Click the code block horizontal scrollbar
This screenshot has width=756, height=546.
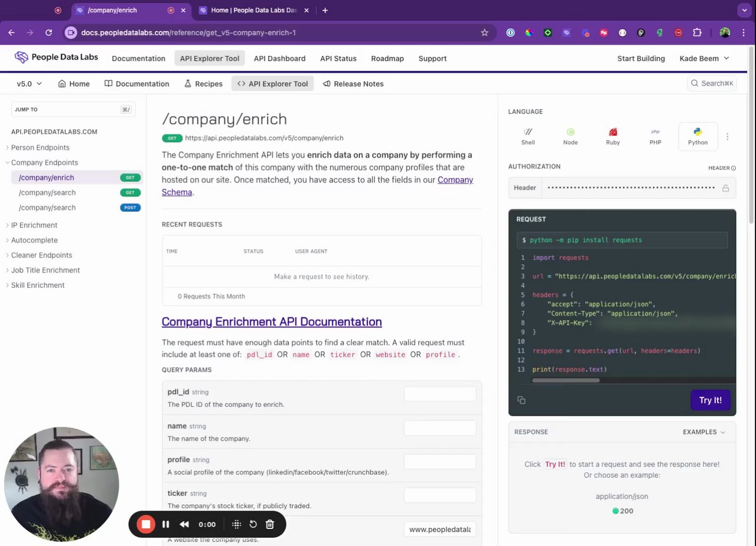[566, 381]
